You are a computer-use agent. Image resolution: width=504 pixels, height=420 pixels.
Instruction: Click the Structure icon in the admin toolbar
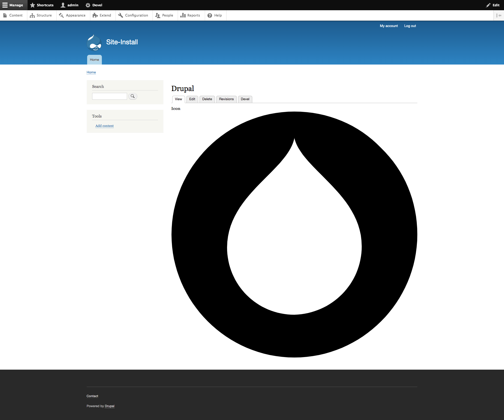(x=33, y=15)
